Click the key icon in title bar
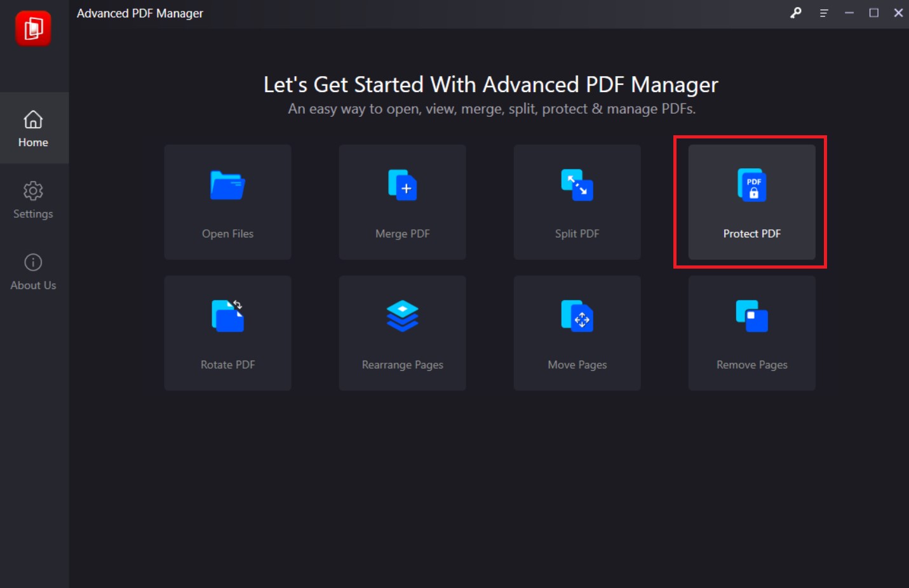This screenshot has height=588, width=909. tap(795, 13)
